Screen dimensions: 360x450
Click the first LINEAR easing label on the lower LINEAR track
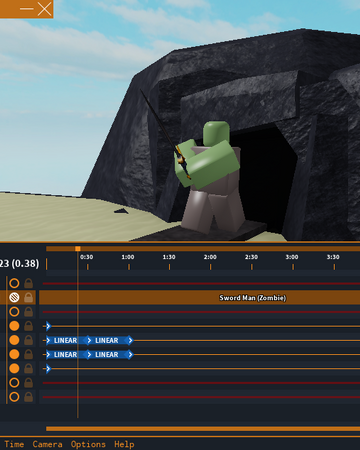click(x=65, y=354)
